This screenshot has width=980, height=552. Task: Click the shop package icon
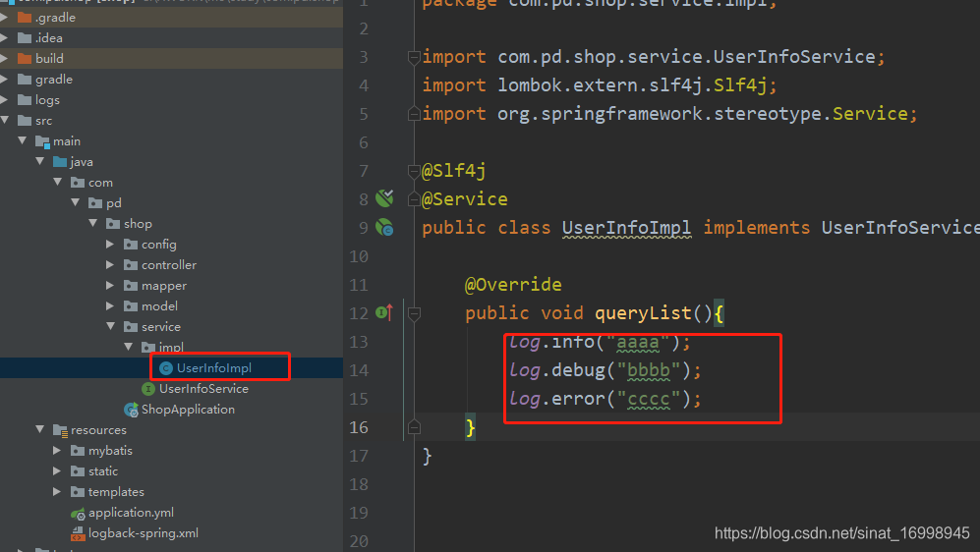112,224
